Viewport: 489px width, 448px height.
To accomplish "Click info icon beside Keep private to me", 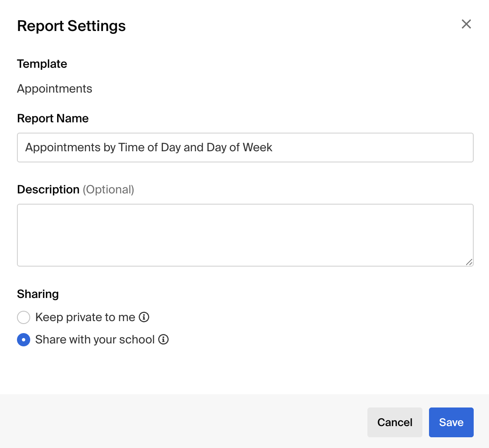I will click(x=144, y=317).
